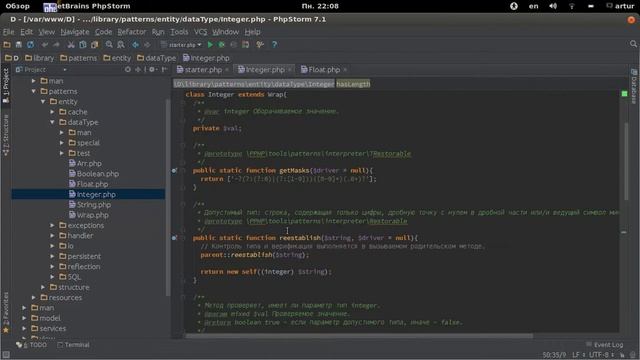Open the starter.php run configuration dropdown

[182, 45]
